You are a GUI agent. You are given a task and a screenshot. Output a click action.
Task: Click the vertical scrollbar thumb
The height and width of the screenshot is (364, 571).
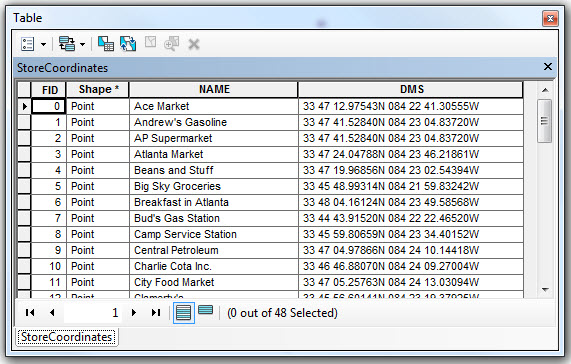pyautogui.click(x=544, y=121)
